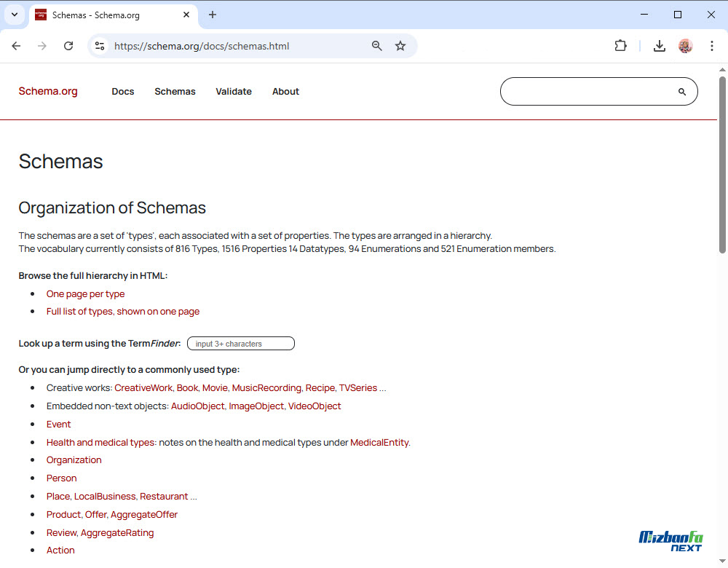Open Health and medical types link

(100, 442)
